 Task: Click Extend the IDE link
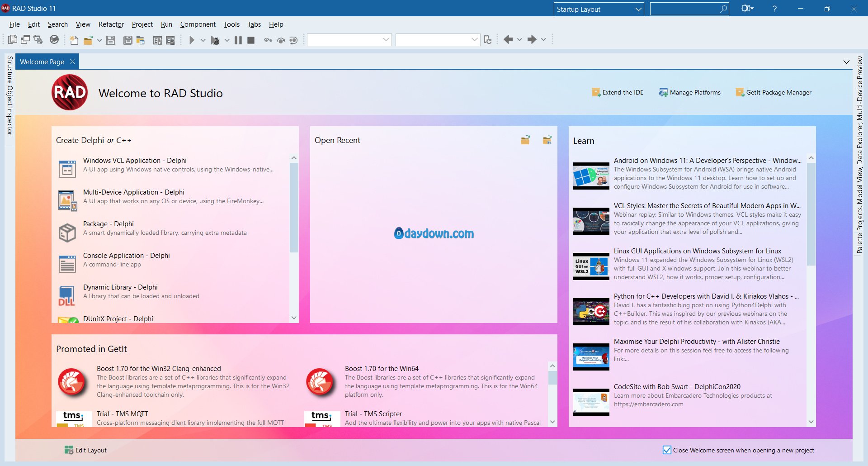pos(618,92)
